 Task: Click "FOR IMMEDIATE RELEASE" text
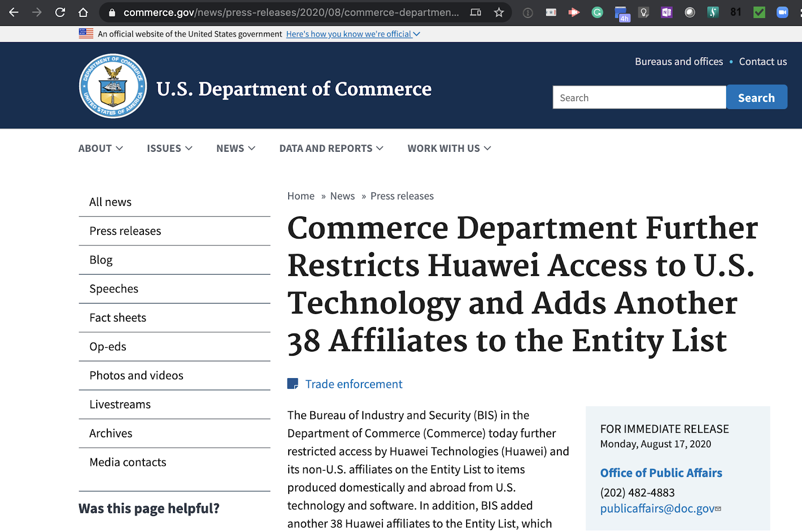pos(665,429)
